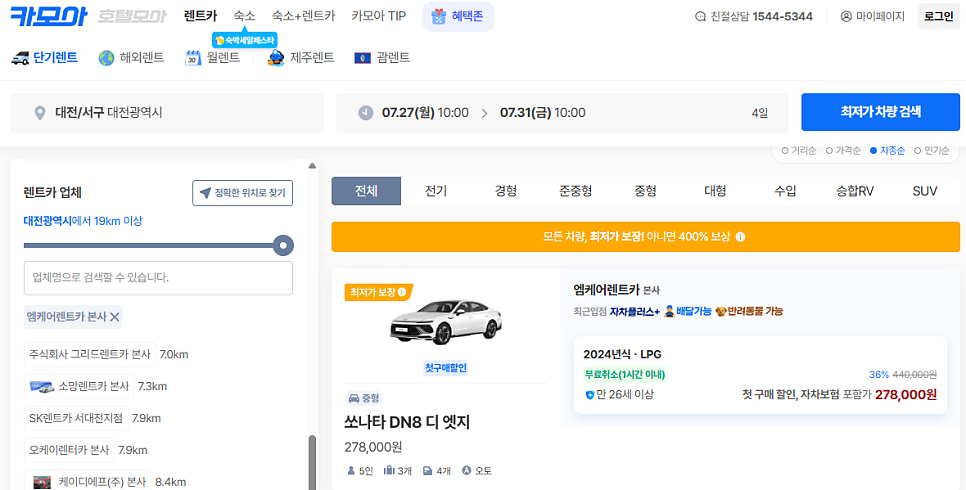Click the 반려동물 가능 pet icon

point(721,311)
